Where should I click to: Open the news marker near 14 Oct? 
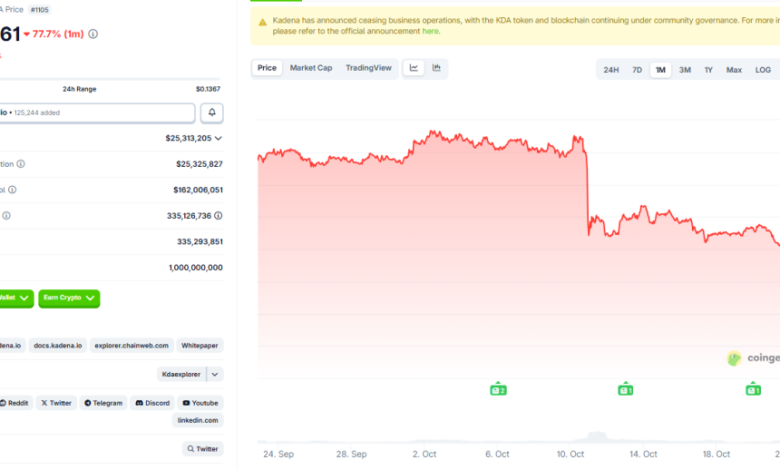[x=625, y=389]
